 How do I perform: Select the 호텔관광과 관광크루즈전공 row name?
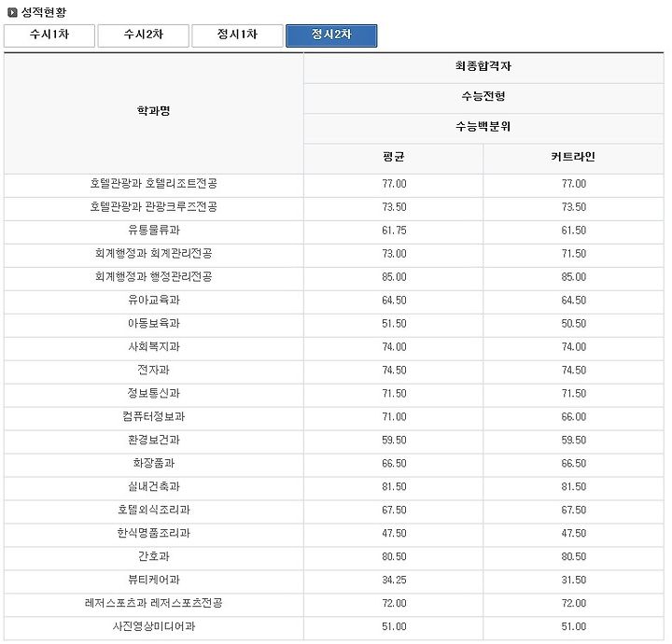click(153, 207)
